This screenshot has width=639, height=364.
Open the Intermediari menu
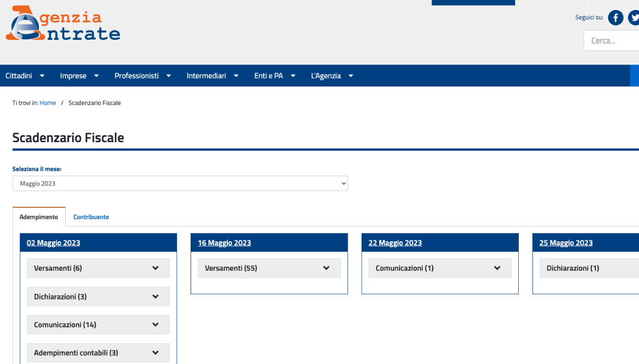213,76
